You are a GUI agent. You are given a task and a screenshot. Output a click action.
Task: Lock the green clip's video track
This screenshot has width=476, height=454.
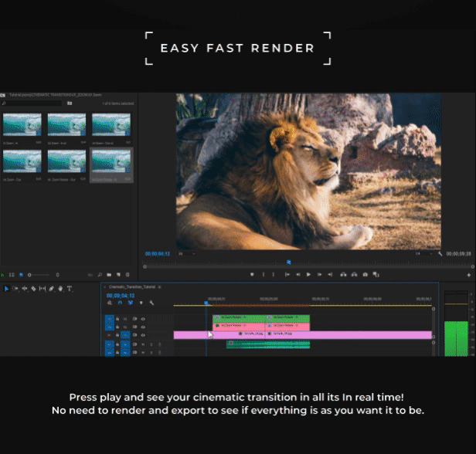(x=117, y=319)
